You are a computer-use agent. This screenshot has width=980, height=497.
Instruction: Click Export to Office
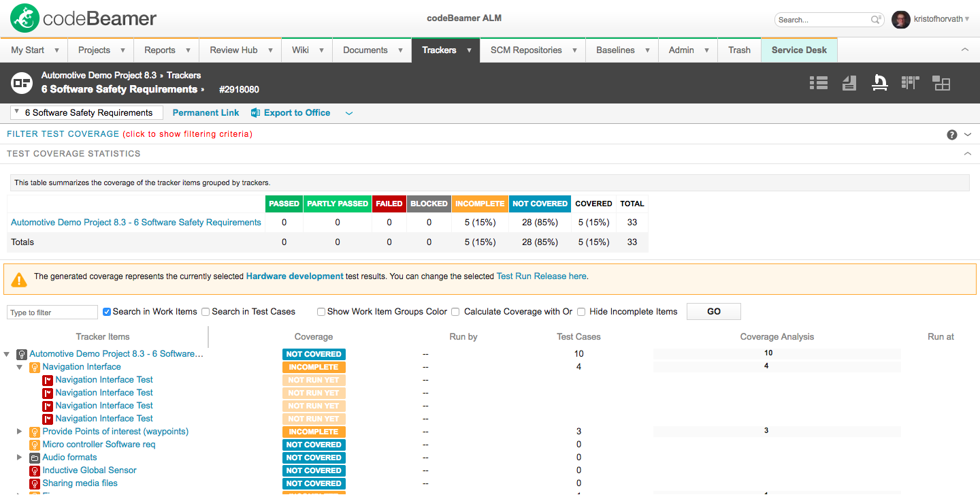click(x=297, y=113)
